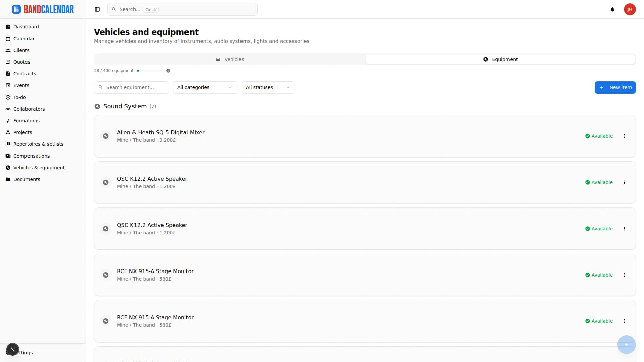
Task: Switch to the Vehicles tab
Action: 230,59
